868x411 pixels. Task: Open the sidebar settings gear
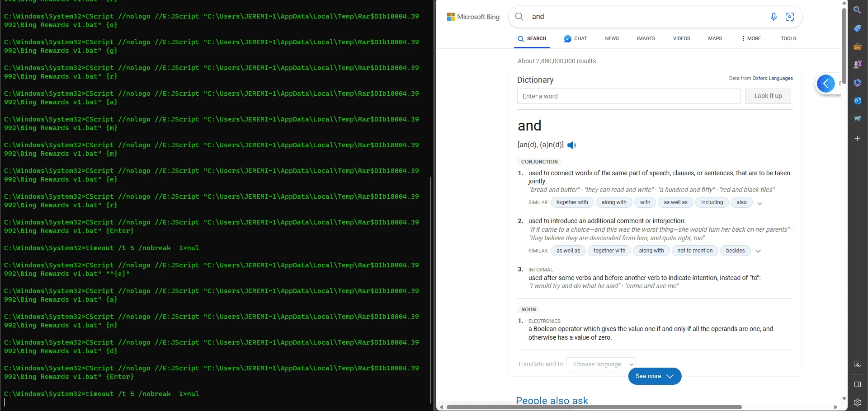click(x=857, y=402)
